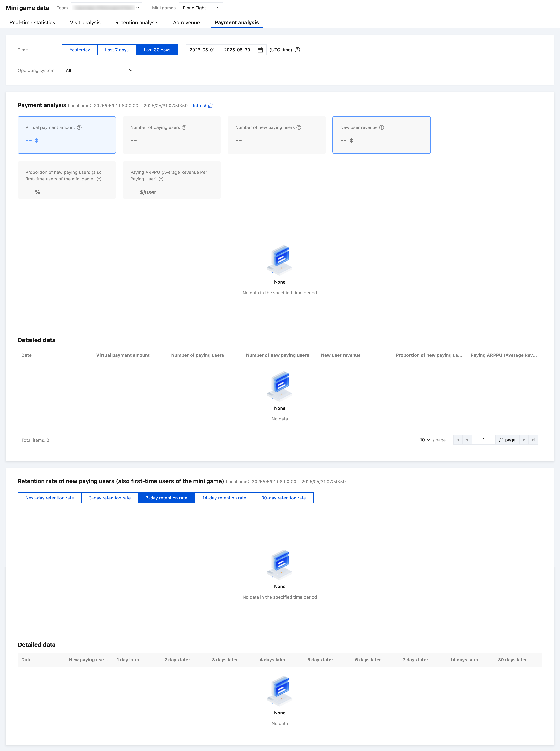The image size is (560, 751).
Task: Switch to Retention analysis tab
Action: coord(137,22)
